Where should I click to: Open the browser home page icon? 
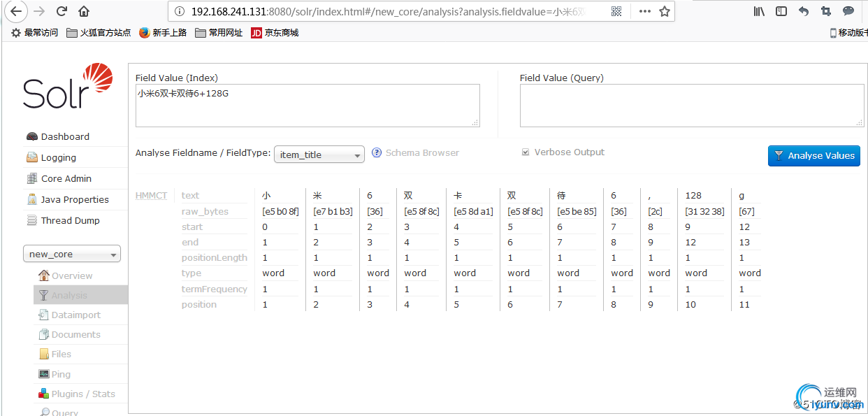coord(84,11)
